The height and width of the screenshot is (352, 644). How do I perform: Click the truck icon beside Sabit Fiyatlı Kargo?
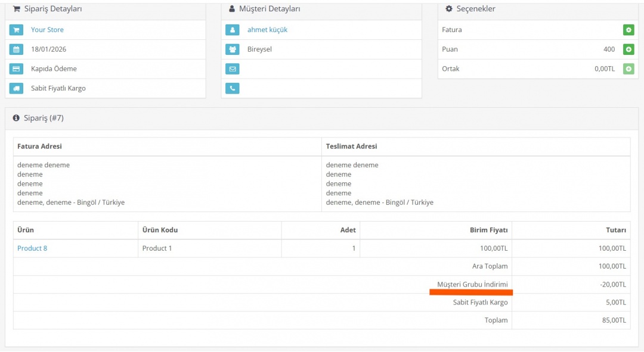(x=16, y=89)
